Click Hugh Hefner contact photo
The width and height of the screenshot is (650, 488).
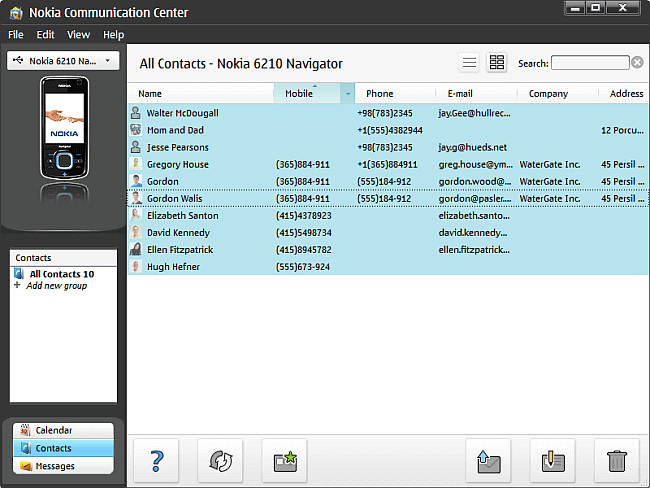coord(136,266)
